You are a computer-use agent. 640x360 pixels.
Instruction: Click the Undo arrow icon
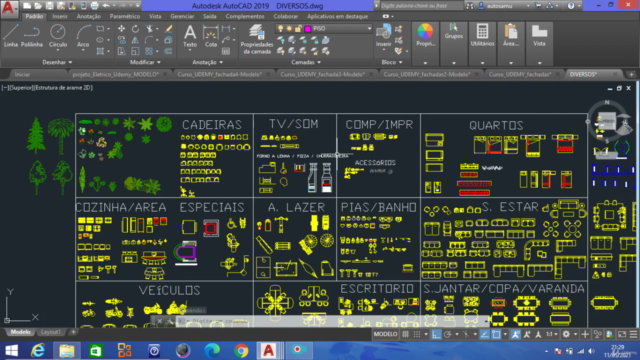(106, 6)
